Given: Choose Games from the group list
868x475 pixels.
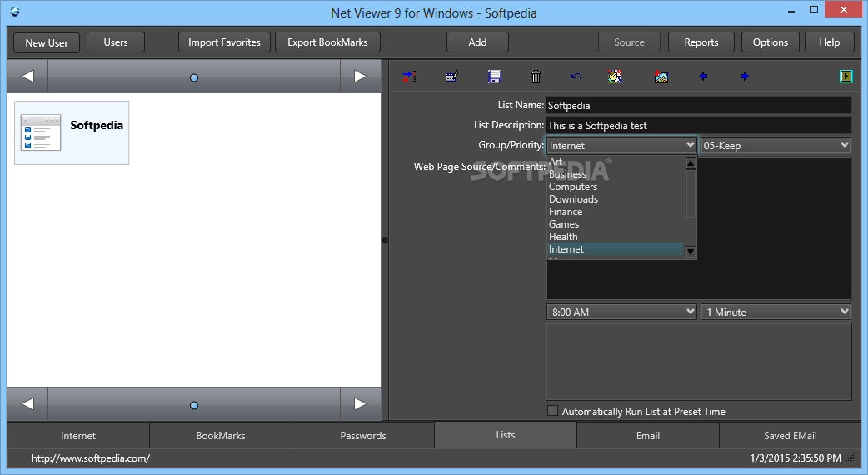Looking at the screenshot, I should click(616, 224).
